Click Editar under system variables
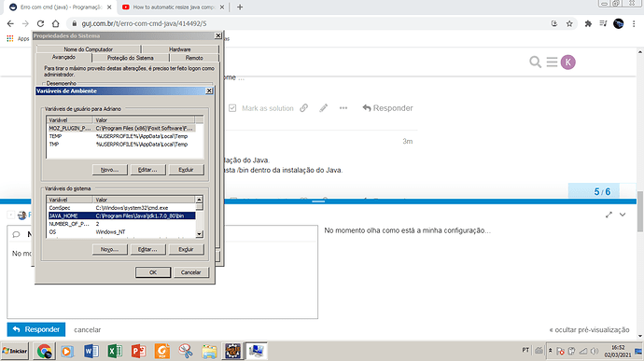Viewport: 644px width, 361px height. [x=147, y=249]
